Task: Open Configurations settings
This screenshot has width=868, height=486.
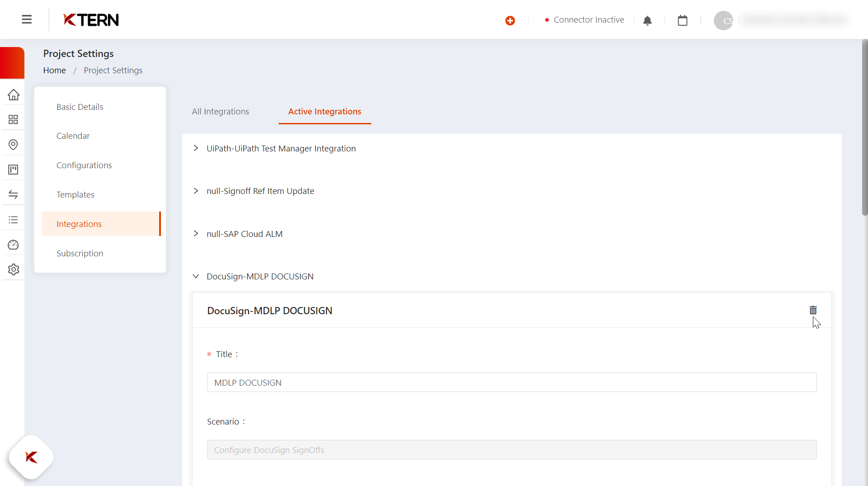Action: [84, 165]
